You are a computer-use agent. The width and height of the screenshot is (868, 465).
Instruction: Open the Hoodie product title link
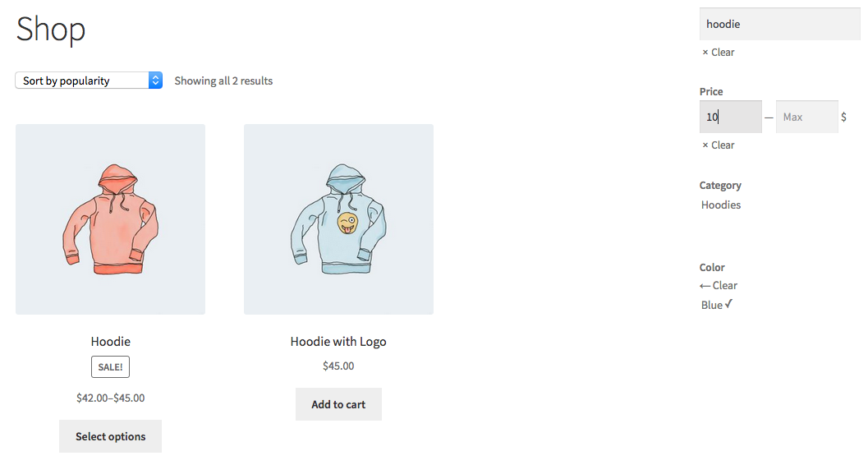coord(110,342)
